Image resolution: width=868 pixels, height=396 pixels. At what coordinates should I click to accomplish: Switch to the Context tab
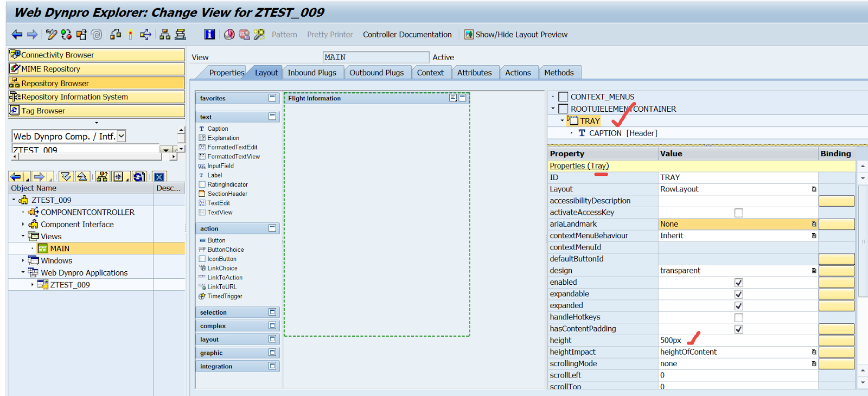[x=430, y=73]
